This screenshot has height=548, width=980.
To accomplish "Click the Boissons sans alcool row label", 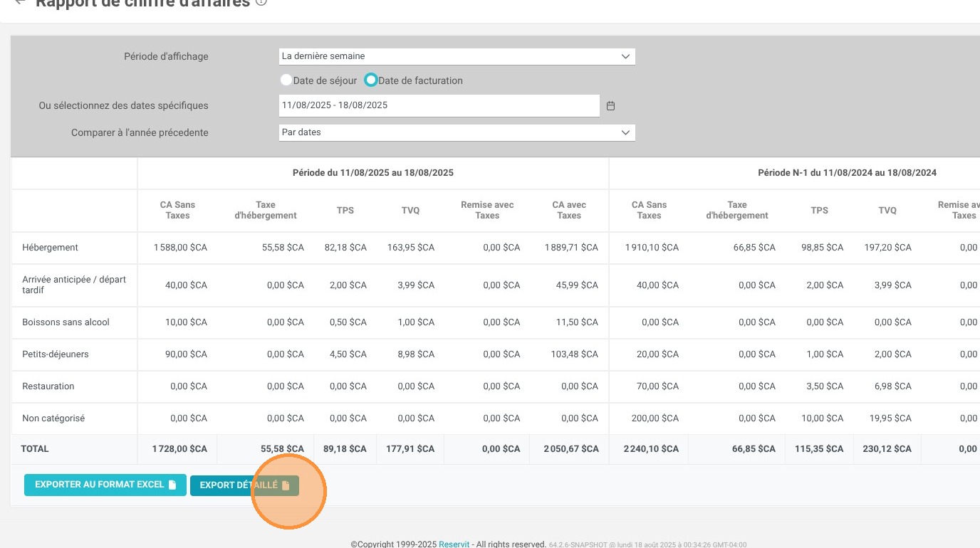I will click(66, 322).
